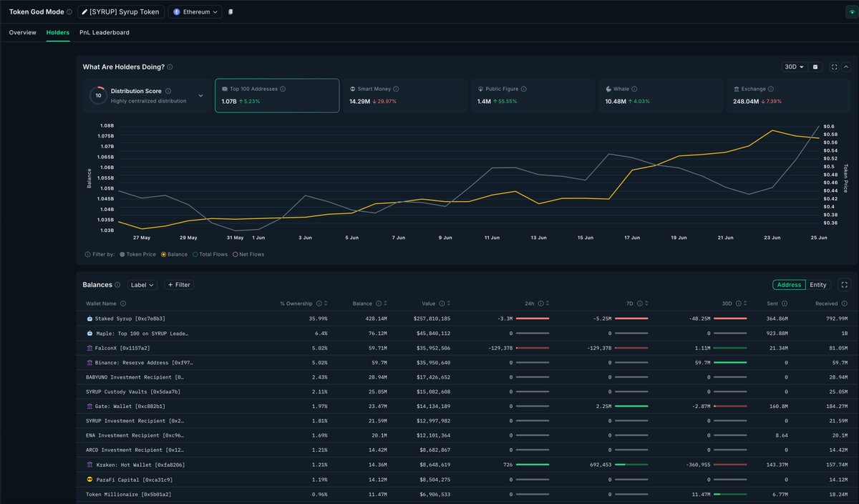
Task: Sort by 7D column arrows
Action: (648, 304)
